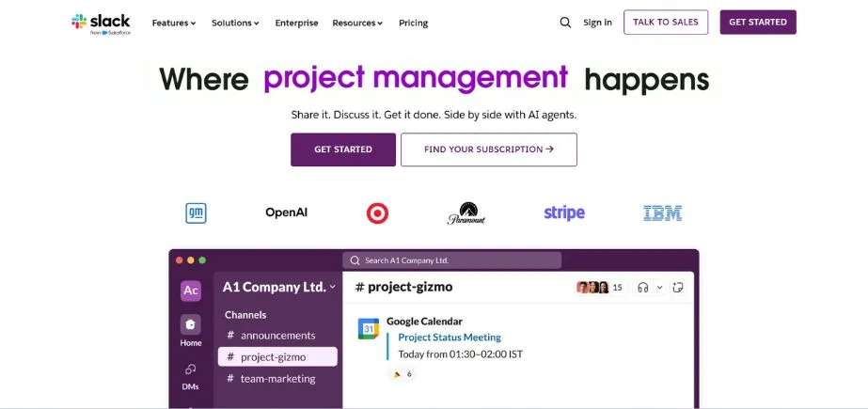Screen dimensions: 868x409
Task: Click the OpenAI customer logo
Action: click(286, 212)
